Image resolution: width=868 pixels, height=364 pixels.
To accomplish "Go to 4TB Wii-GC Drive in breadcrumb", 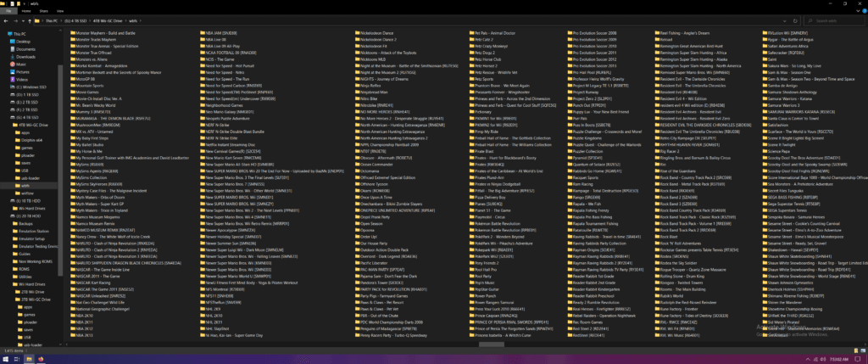I will click(108, 21).
